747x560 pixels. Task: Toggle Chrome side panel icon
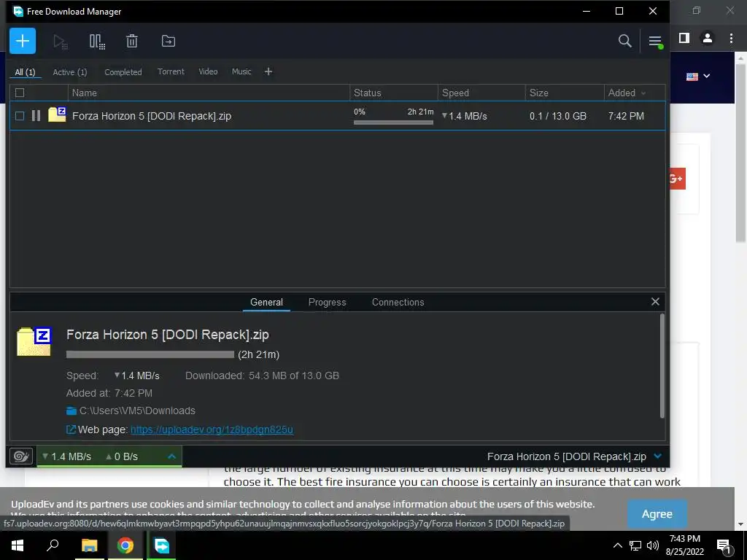[684, 38]
